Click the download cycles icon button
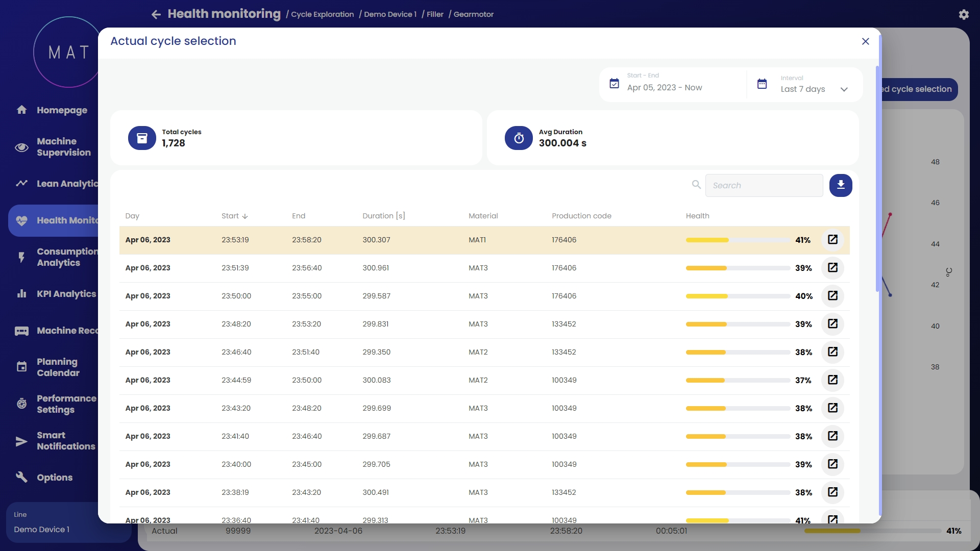 click(x=840, y=185)
